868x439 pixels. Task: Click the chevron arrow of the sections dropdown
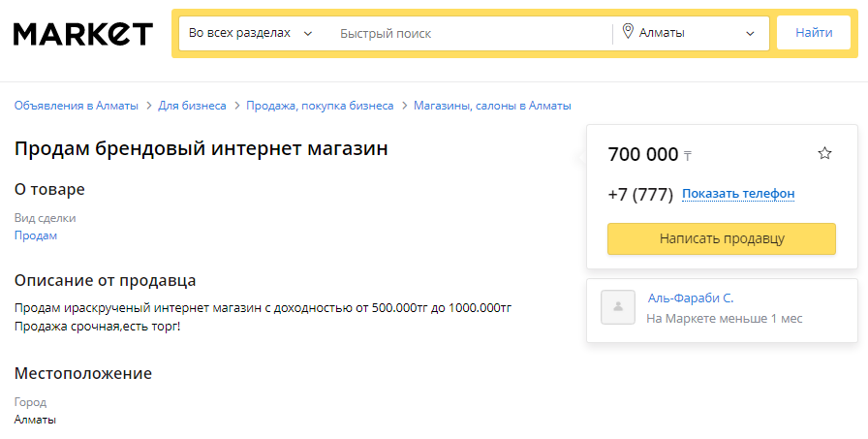[x=308, y=34]
